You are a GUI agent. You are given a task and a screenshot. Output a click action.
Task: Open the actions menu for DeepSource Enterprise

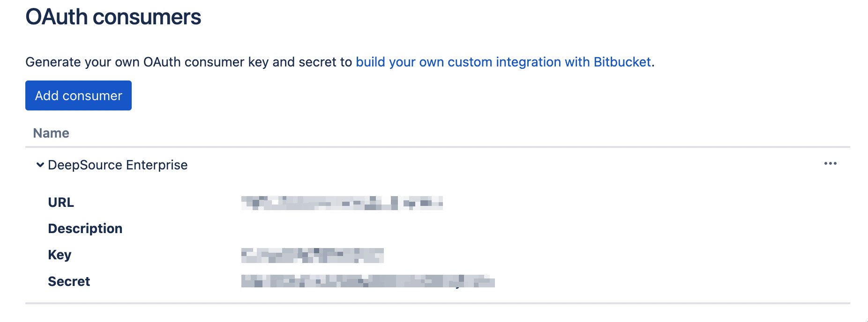click(830, 163)
